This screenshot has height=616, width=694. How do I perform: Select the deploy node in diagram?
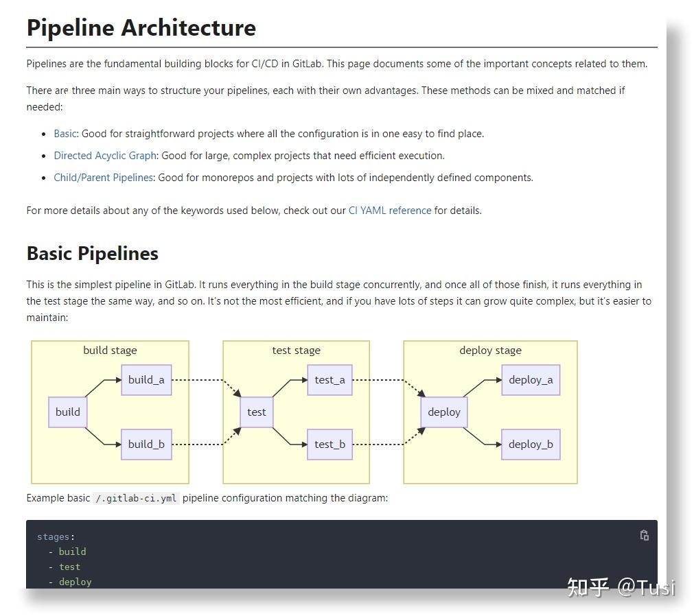point(444,412)
